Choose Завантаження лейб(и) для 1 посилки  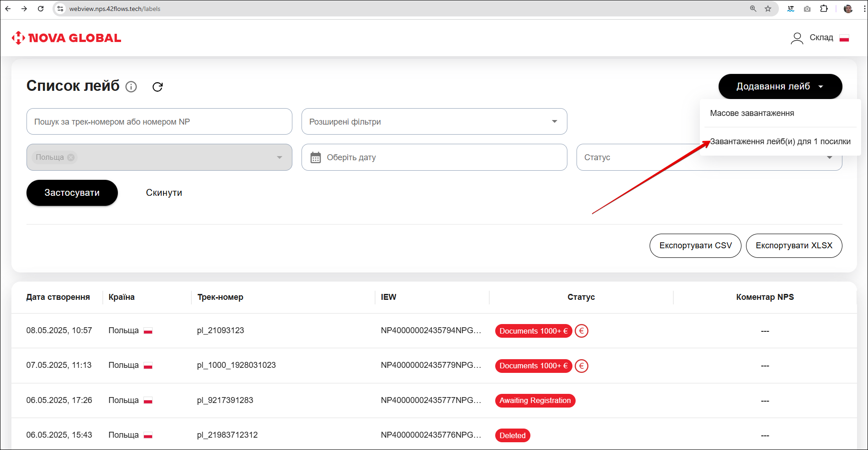click(780, 141)
